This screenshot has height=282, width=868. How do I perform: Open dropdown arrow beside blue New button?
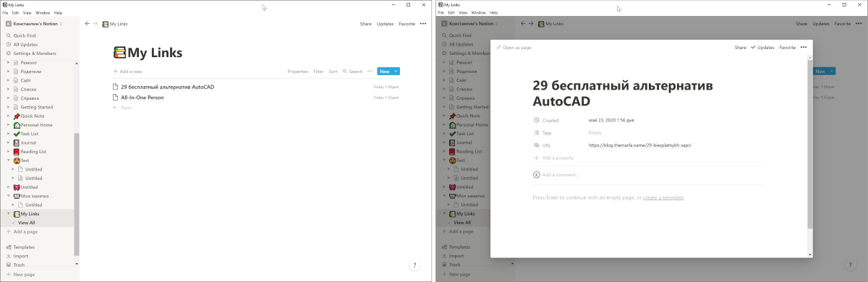point(396,72)
